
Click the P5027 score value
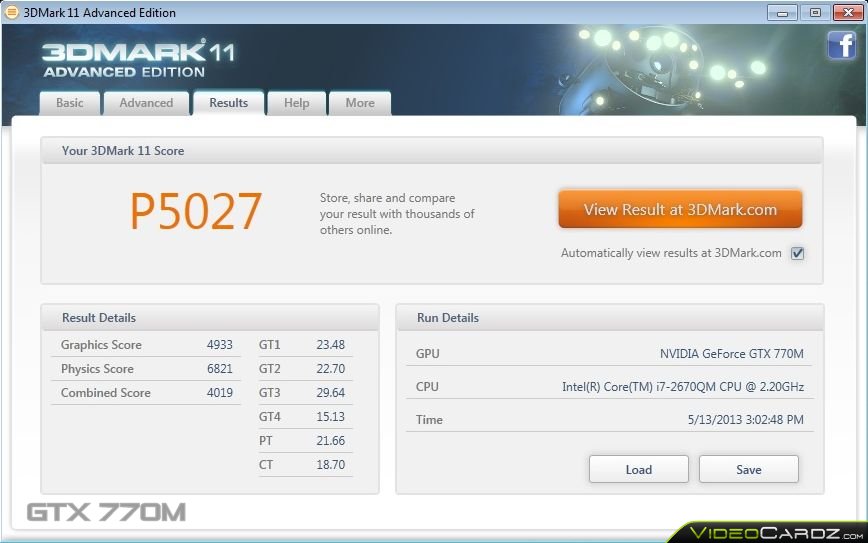tap(195, 211)
